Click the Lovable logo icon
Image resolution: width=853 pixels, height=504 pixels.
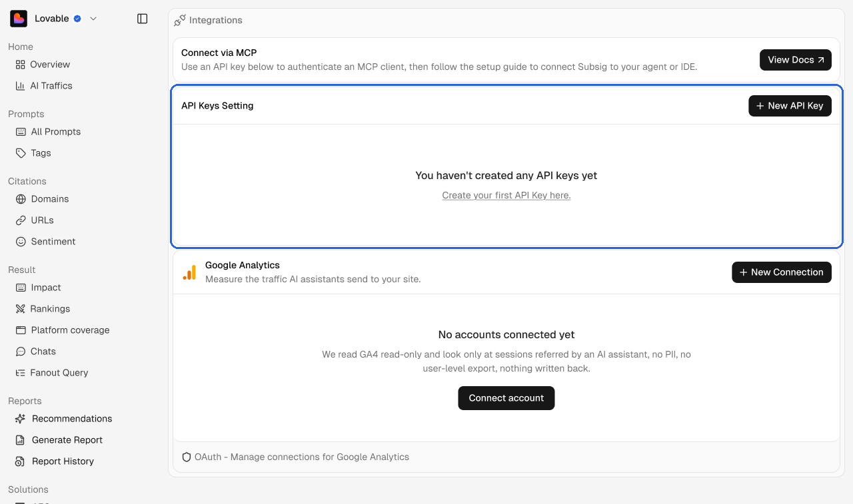pos(19,19)
